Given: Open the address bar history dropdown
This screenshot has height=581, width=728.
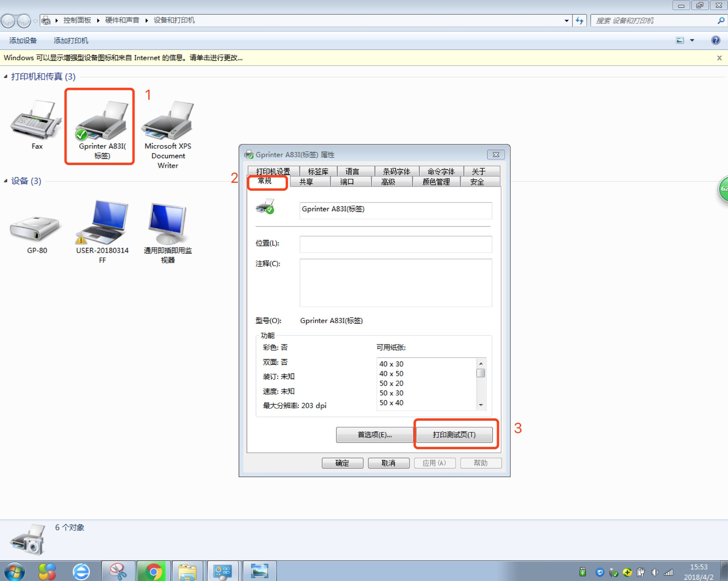Looking at the screenshot, I should [567, 21].
